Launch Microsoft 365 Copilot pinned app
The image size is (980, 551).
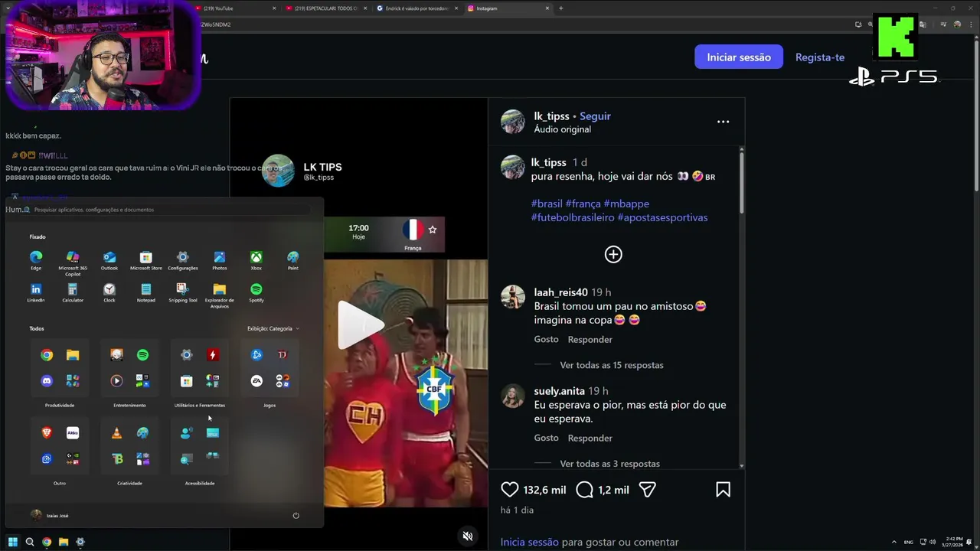click(x=73, y=262)
